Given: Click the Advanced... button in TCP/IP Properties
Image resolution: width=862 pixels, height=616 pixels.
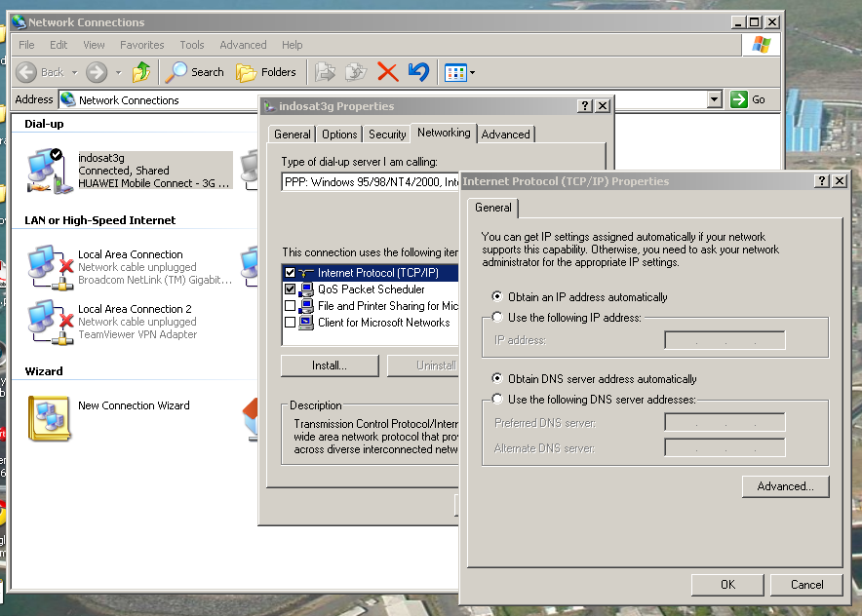Looking at the screenshot, I should [x=785, y=486].
